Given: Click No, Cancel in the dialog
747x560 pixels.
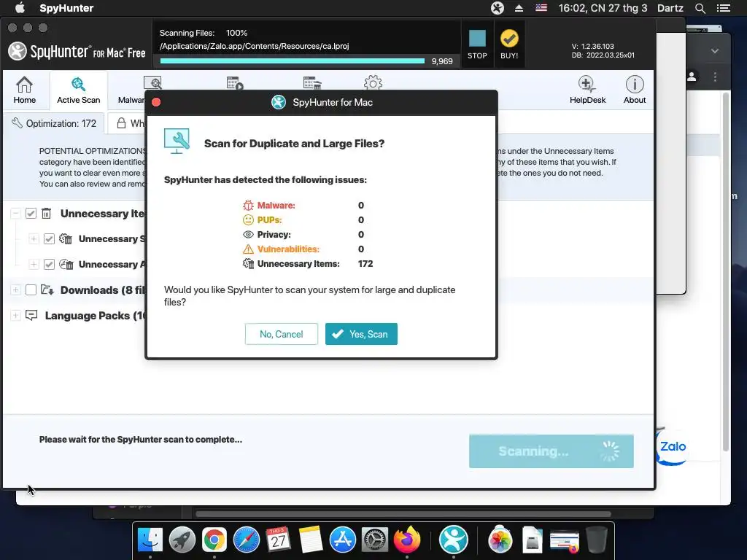Looking at the screenshot, I should (x=281, y=334).
